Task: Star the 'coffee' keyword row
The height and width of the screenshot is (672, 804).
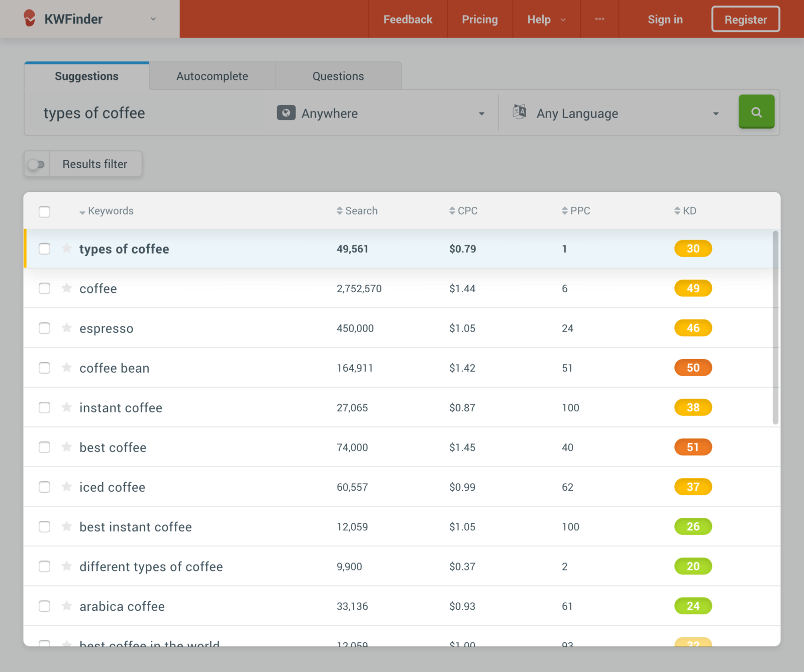Action: [66, 288]
